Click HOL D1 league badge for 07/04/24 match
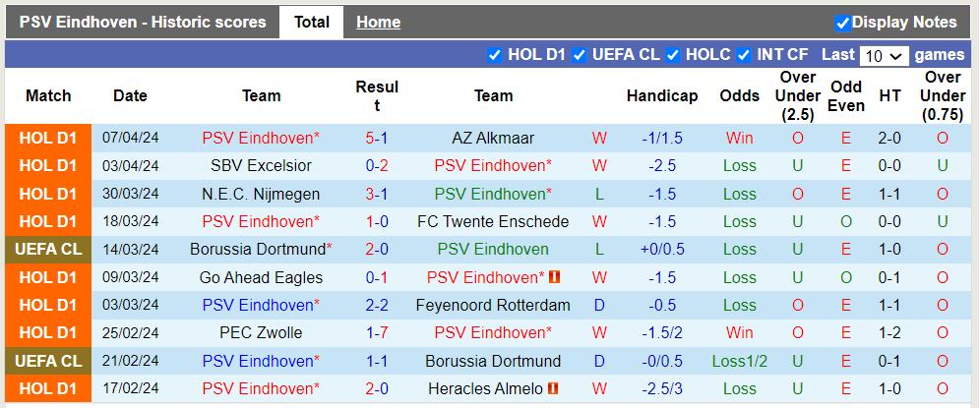Image resolution: width=980 pixels, height=408 pixels. [x=48, y=139]
